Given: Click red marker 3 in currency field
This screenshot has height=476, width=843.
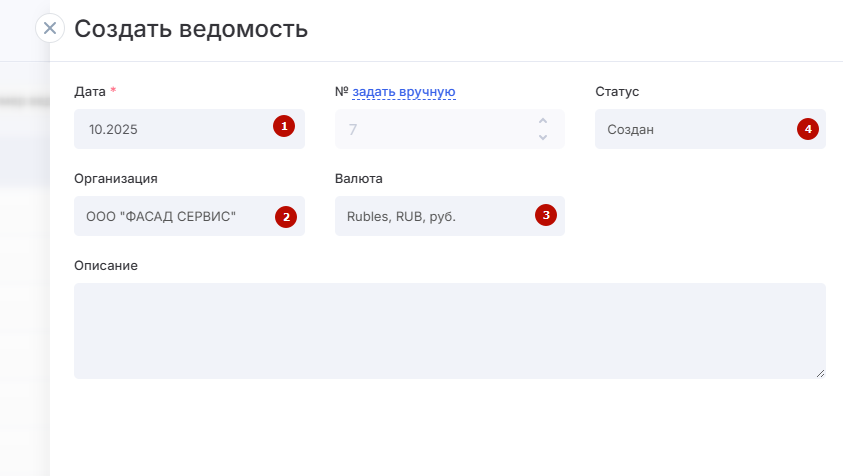Looking at the screenshot, I should 545,214.
